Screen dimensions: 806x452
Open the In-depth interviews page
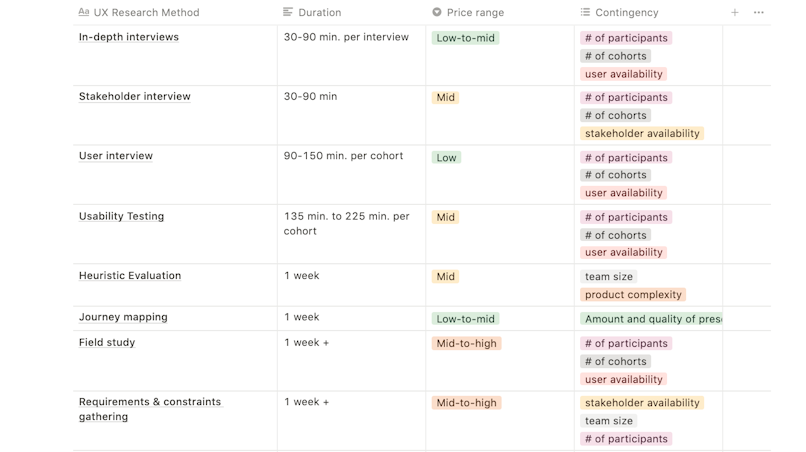click(x=129, y=37)
